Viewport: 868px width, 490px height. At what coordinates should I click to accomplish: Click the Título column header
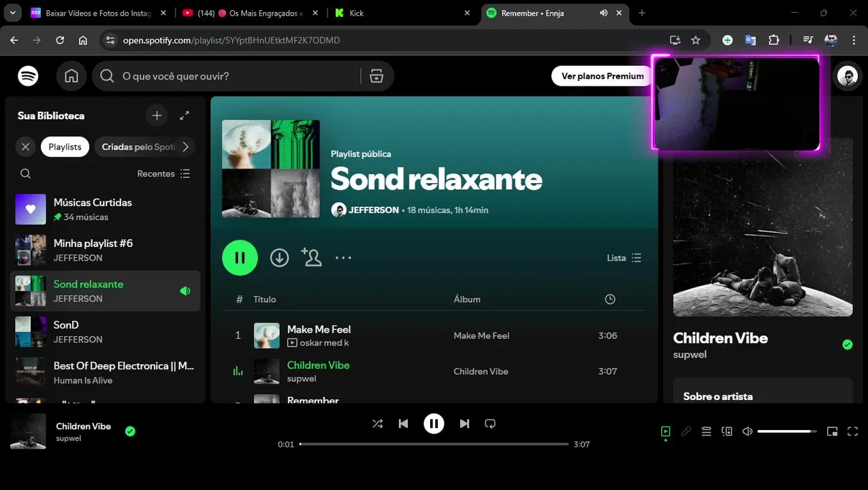265,299
